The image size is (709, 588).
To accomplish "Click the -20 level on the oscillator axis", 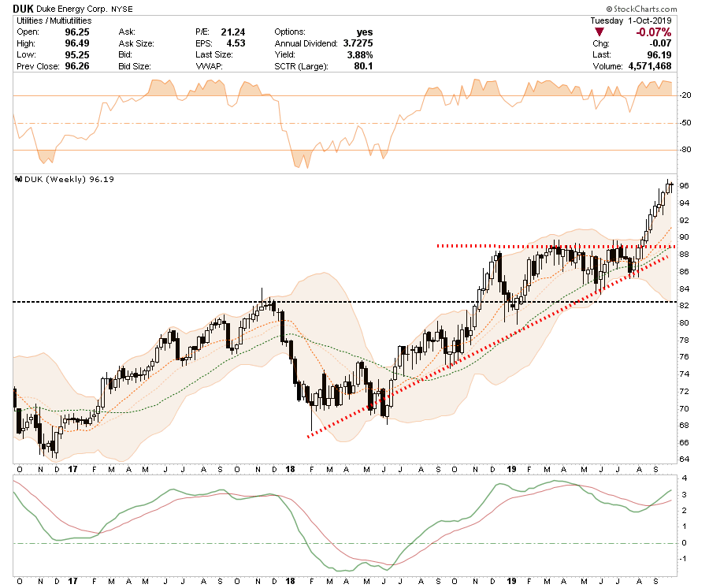I will click(686, 95).
